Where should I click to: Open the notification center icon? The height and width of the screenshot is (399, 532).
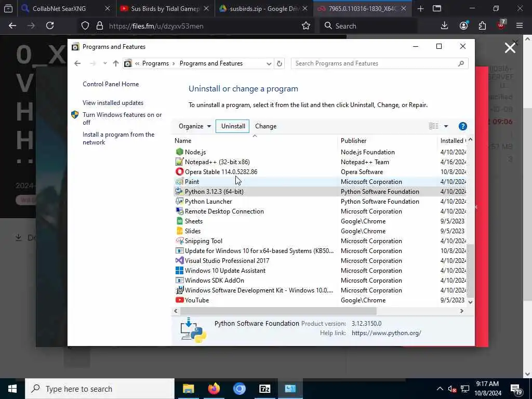click(516, 389)
